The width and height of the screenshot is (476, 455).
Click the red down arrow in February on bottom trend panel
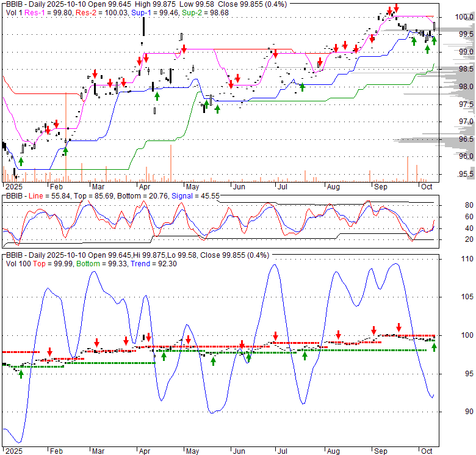pyautogui.click(x=49, y=351)
